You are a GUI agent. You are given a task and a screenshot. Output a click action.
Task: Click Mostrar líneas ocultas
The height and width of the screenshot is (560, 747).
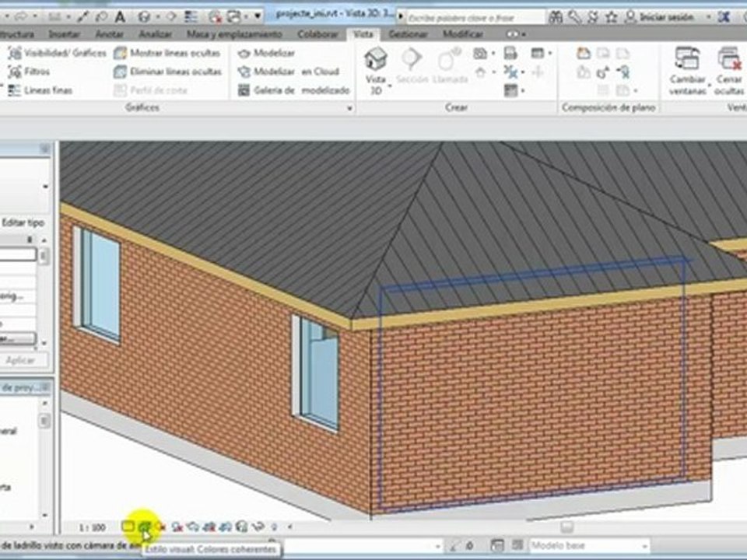pyautogui.click(x=167, y=53)
